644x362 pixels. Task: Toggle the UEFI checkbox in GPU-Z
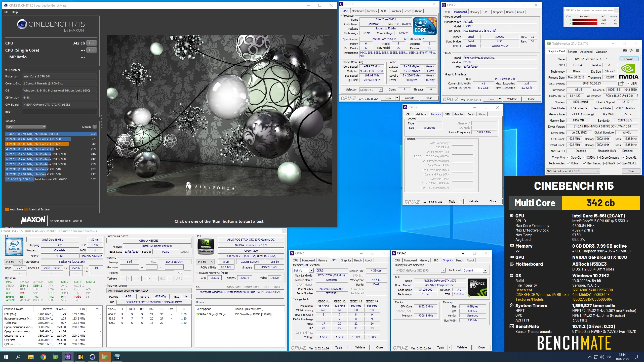(628, 84)
